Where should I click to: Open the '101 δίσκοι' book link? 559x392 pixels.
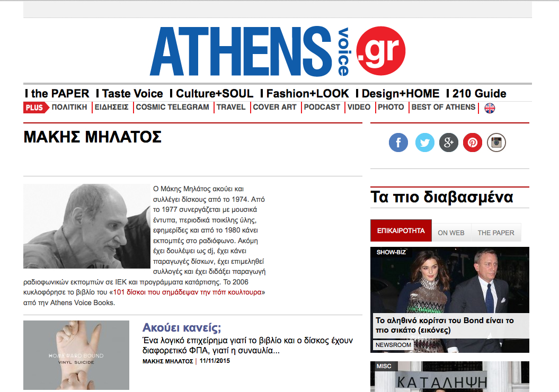pos(187,292)
